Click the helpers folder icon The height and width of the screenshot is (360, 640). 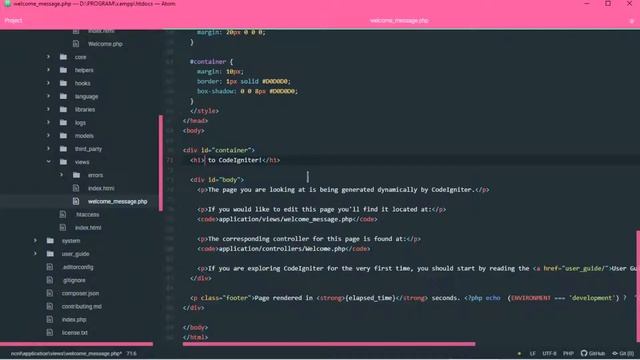click(x=63, y=70)
